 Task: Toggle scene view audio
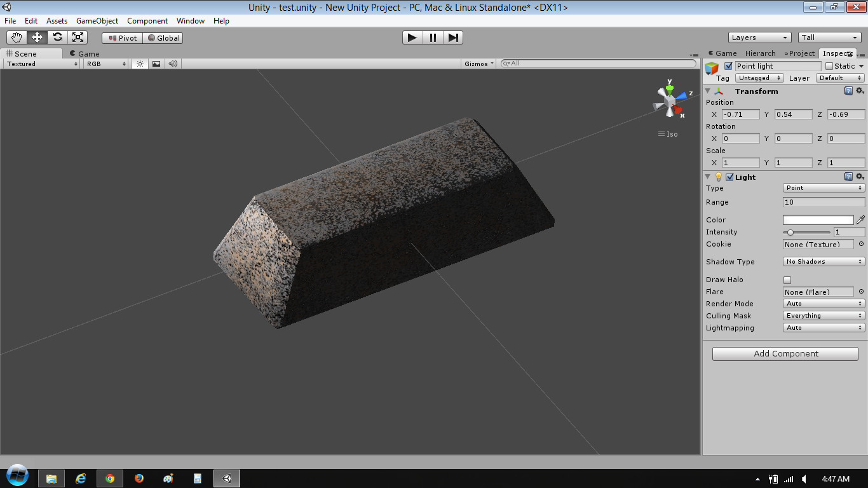172,63
